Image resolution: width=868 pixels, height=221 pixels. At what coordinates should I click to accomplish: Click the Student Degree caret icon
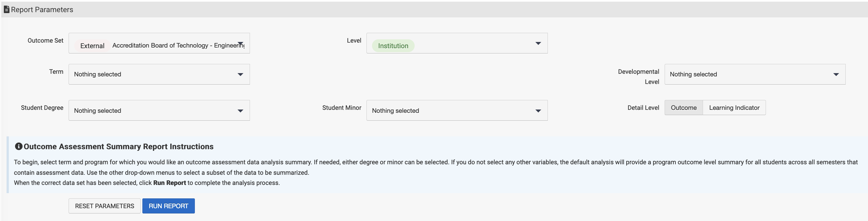240,111
